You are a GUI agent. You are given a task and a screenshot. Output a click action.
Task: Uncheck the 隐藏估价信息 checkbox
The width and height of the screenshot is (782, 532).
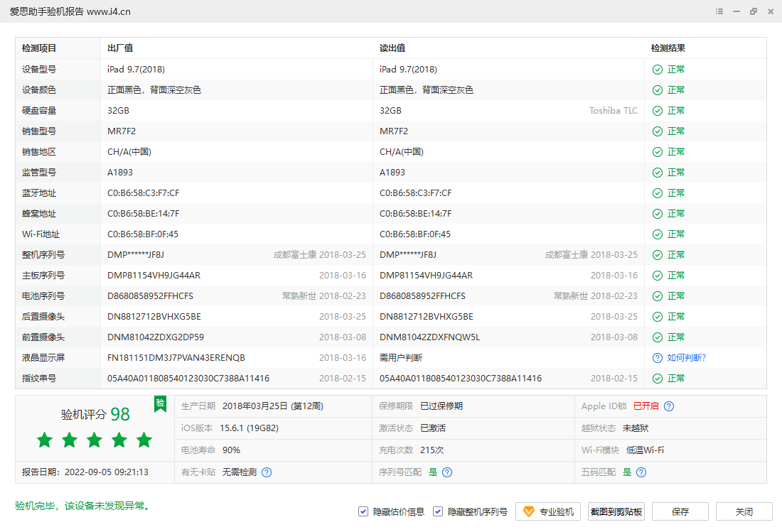pos(363,511)
